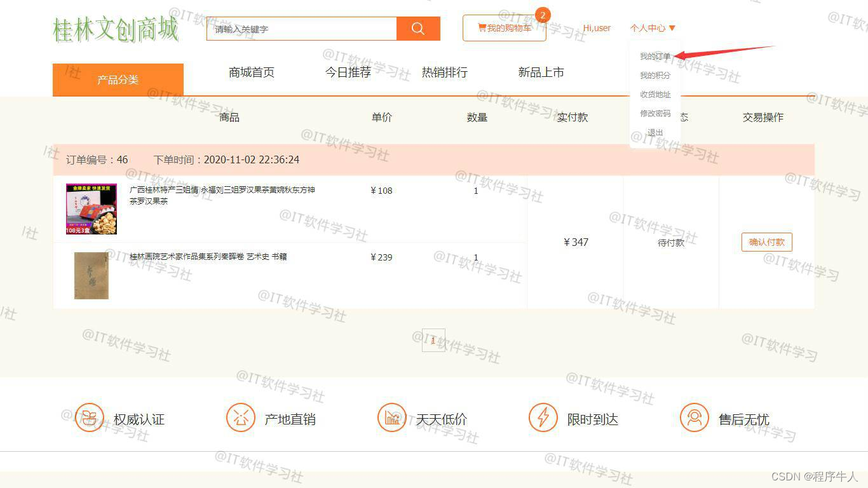Screen dimensions: 868x488
Task: Click the 产地直销 feature icon
Action: (240, 417)
